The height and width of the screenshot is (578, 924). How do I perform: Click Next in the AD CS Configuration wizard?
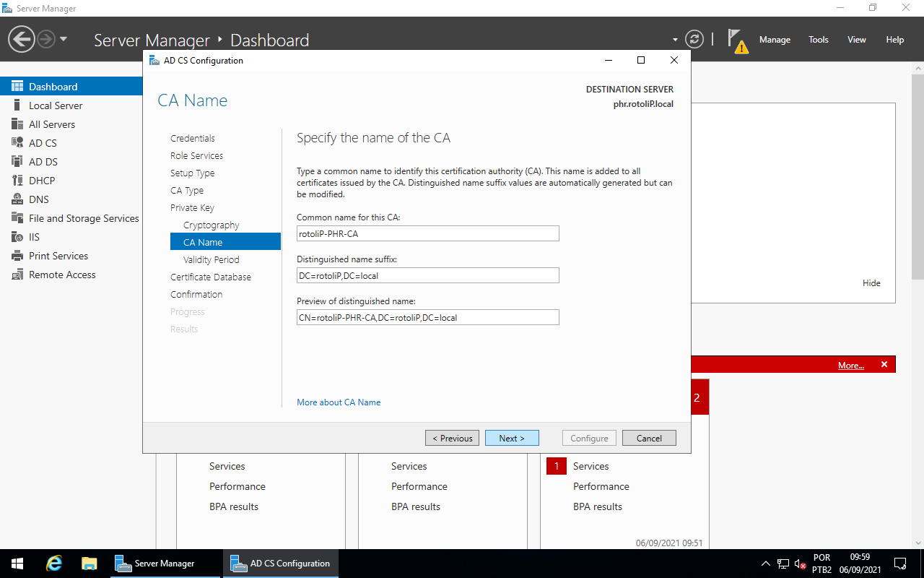point(512,438)
